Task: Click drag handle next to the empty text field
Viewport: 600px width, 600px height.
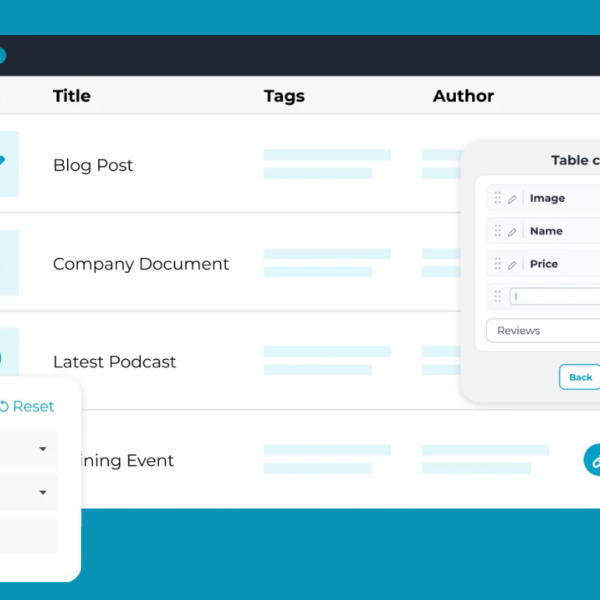Action: pyautogui.click(x=497, y=296)
